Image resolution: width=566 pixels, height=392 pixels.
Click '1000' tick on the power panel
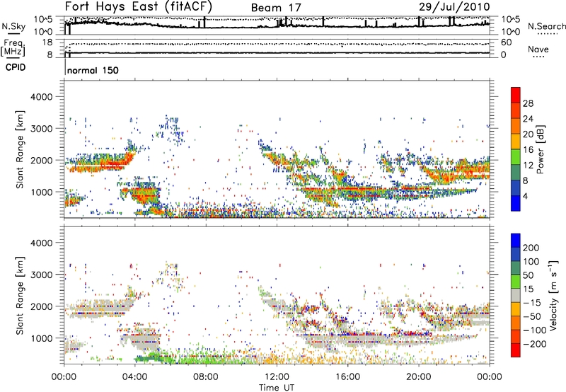tap(41, 192)
